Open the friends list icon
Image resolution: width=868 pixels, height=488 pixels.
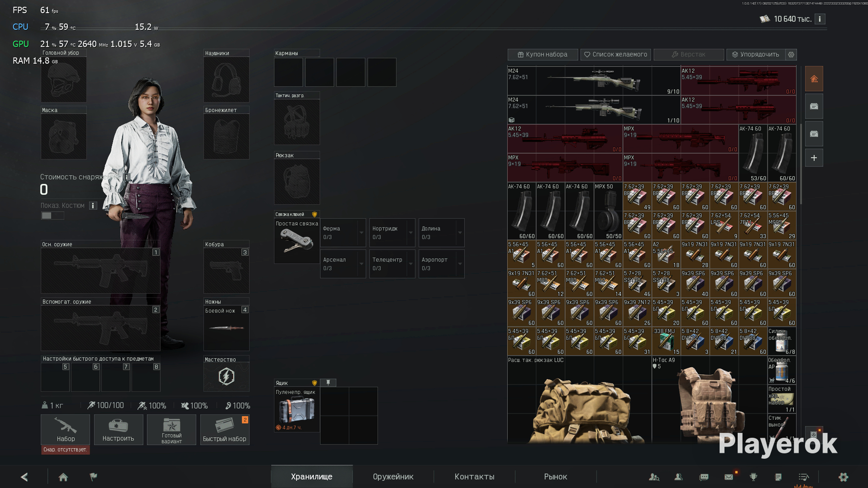[x=679, y=477]
